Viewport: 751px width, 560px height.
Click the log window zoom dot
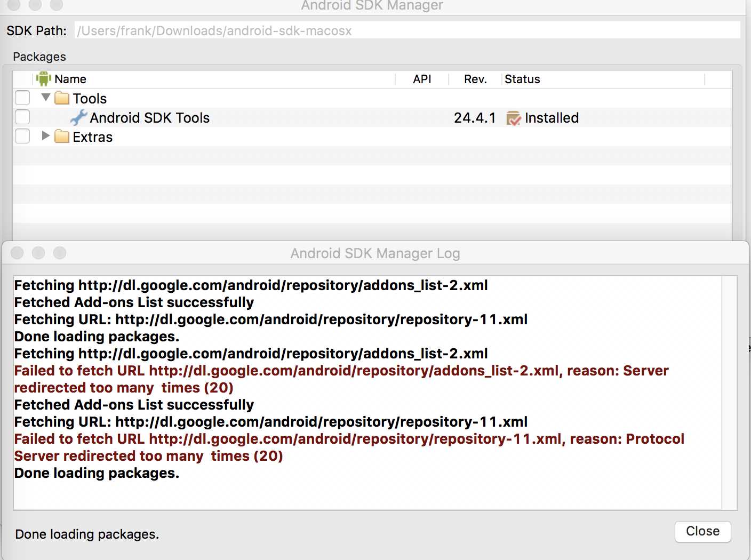(60, 253)
